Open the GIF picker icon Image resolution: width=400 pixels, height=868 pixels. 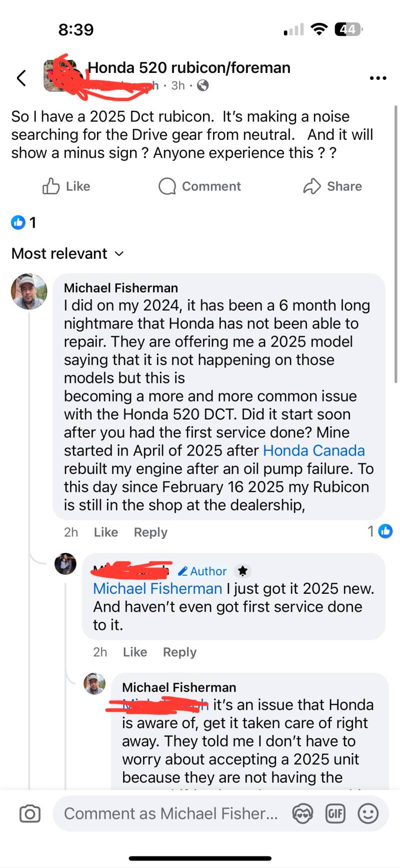(x=335, y=814)
